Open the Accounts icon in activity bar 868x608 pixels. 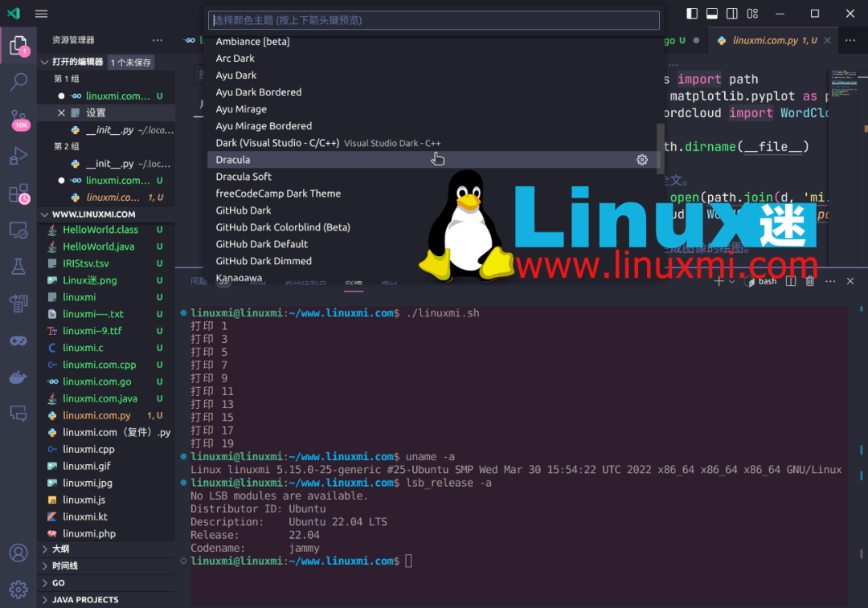(x=18, y=553)
